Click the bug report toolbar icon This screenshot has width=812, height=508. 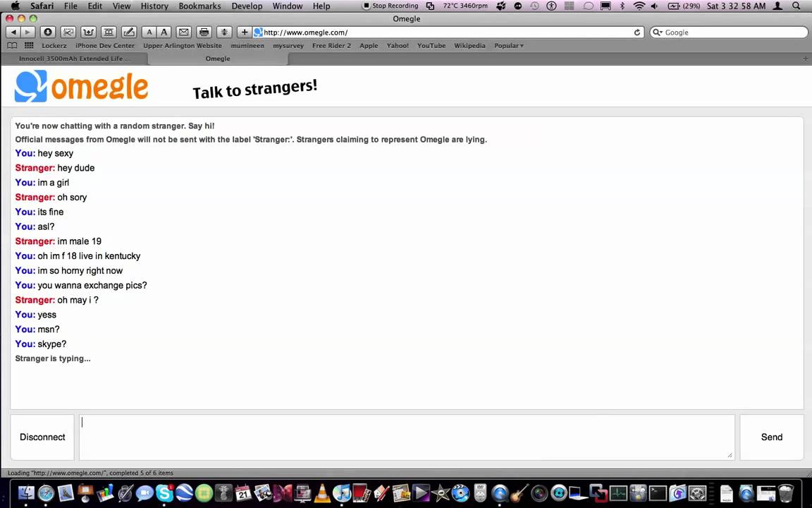pyautogui.click(x=224, y=32)
